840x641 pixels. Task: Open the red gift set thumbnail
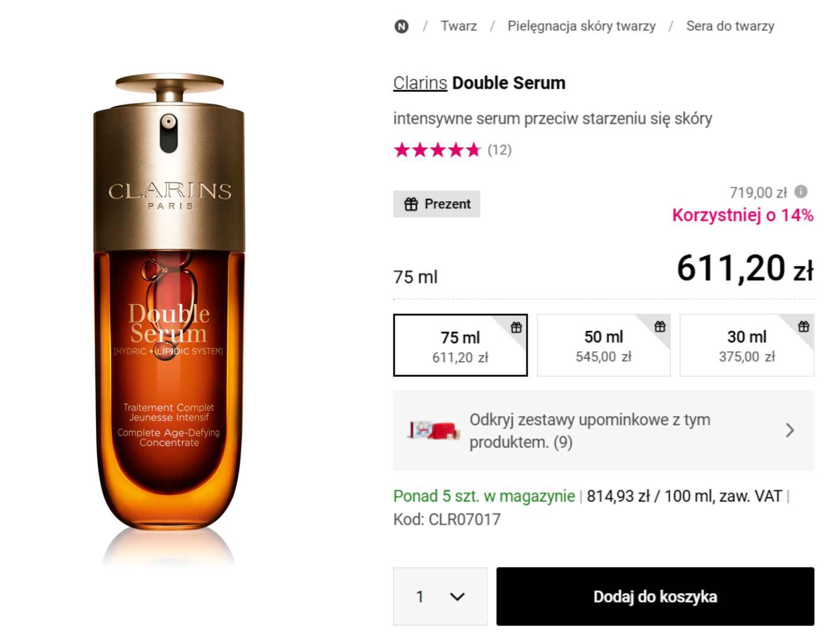[434, 430]
